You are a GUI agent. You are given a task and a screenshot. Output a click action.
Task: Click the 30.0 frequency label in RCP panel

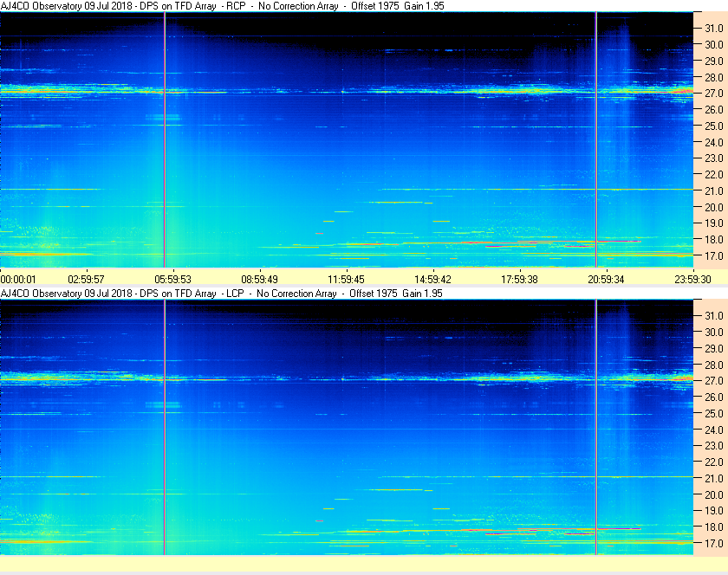tap(714, 44)
